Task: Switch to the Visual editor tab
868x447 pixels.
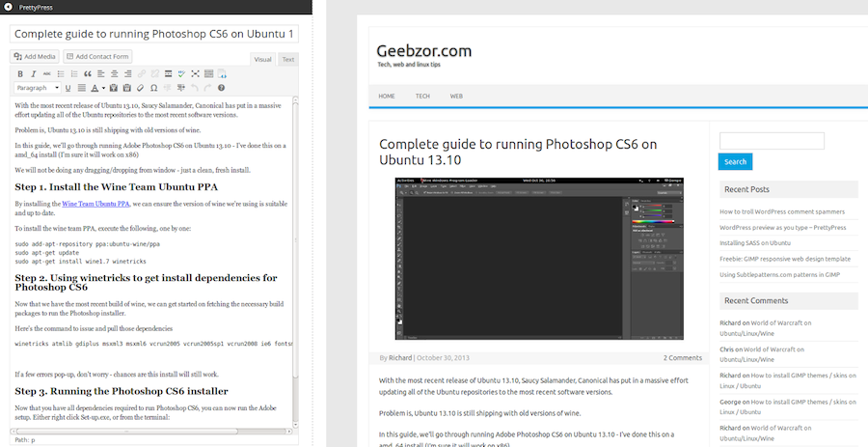Action: point(263,59)
